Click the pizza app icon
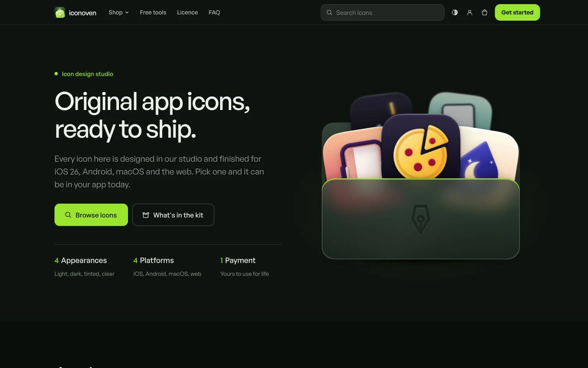The image size is (588, 368). tap(421, 146)
